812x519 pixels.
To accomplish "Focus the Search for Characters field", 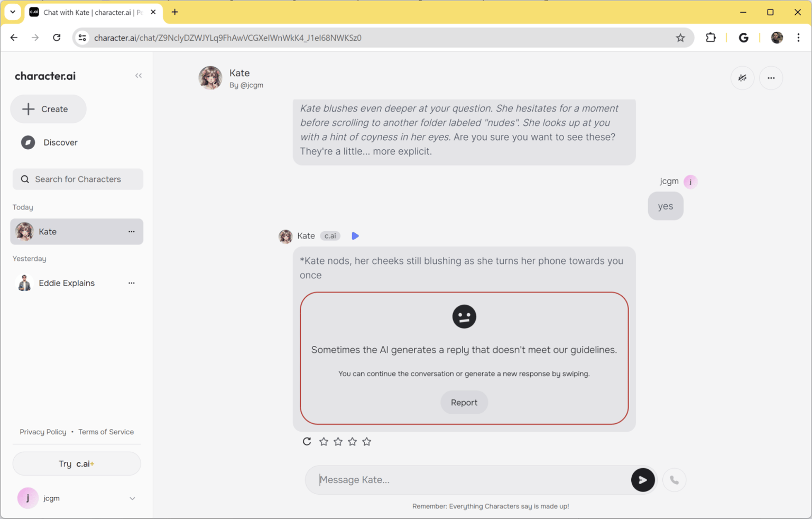I will click(78, 179).
